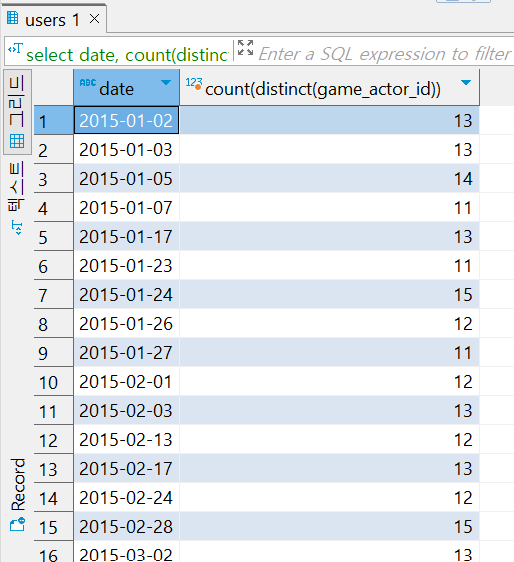Select the 2015-02-03 date cell
This screenshot has height=562, width=514.
(127, 410)
